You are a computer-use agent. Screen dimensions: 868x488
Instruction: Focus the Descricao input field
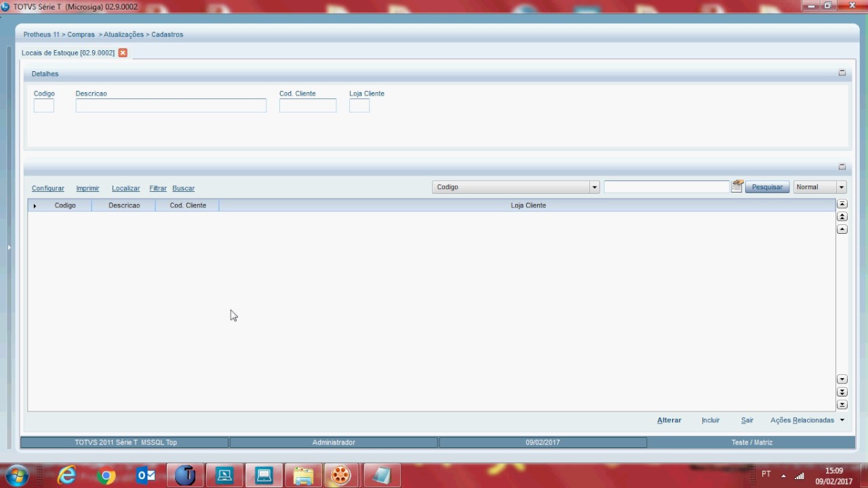[171, 106]
